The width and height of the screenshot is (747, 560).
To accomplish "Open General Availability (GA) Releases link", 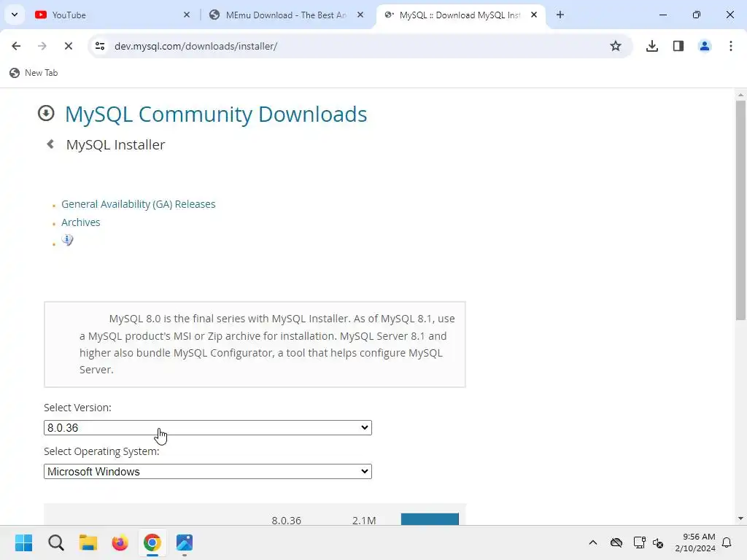I will [138, 204].
